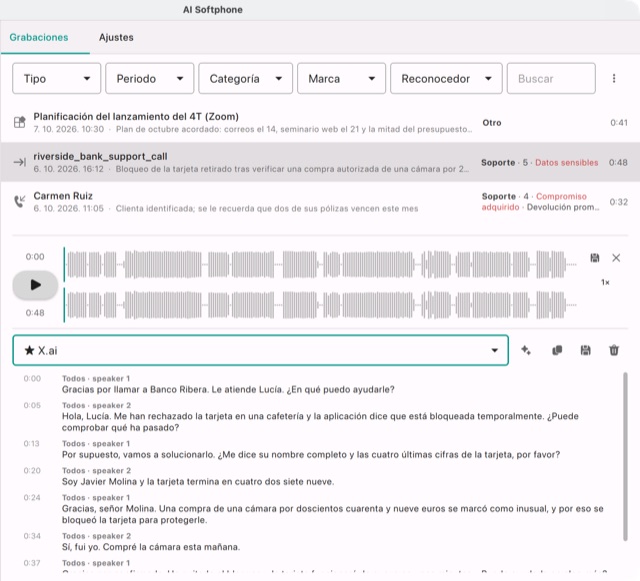Screen dimensions: 640x581
Task: Change the 1x playback speed
Action: click(605, 282)
